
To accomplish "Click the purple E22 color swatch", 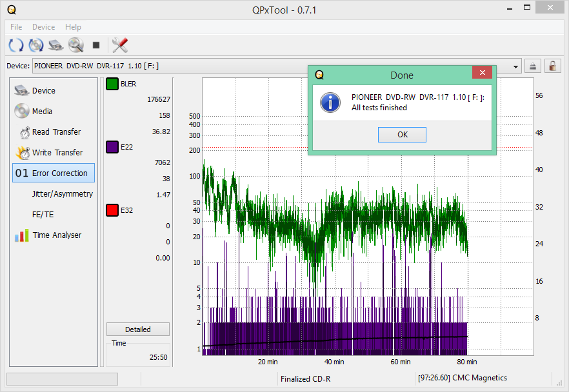I will 112,147.
